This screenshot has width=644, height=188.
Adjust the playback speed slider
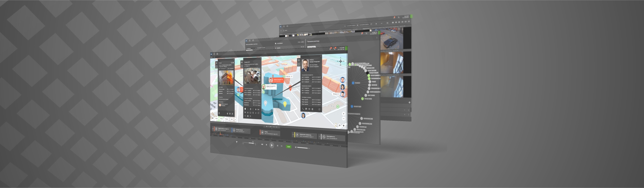click(249, 143)
